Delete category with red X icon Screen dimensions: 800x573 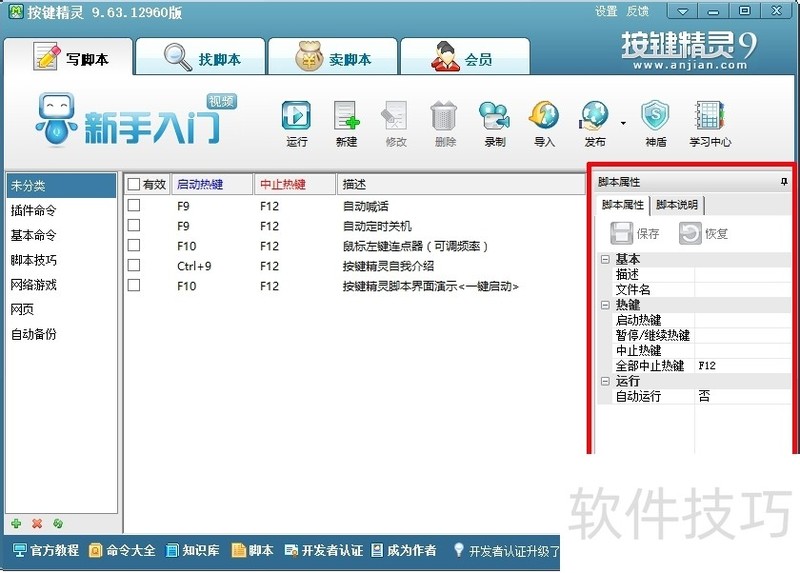point(37,523)
